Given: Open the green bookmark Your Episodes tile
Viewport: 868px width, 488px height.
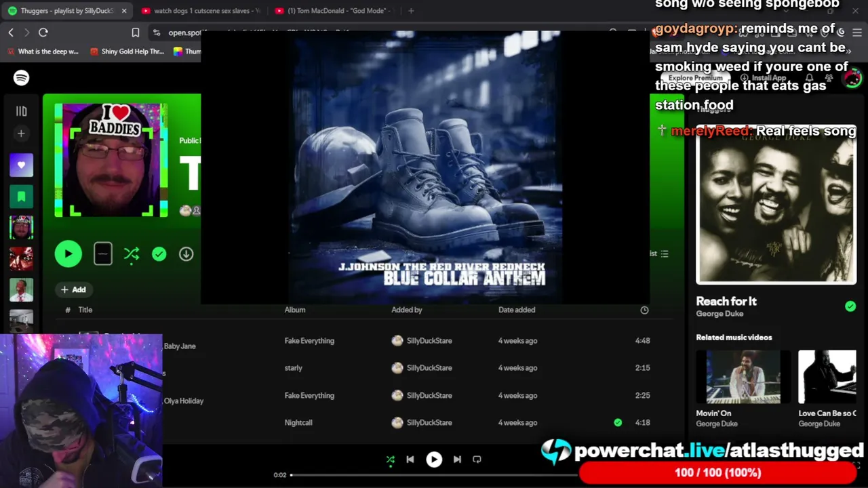Looking at the screenshot, I should point(21,197).
